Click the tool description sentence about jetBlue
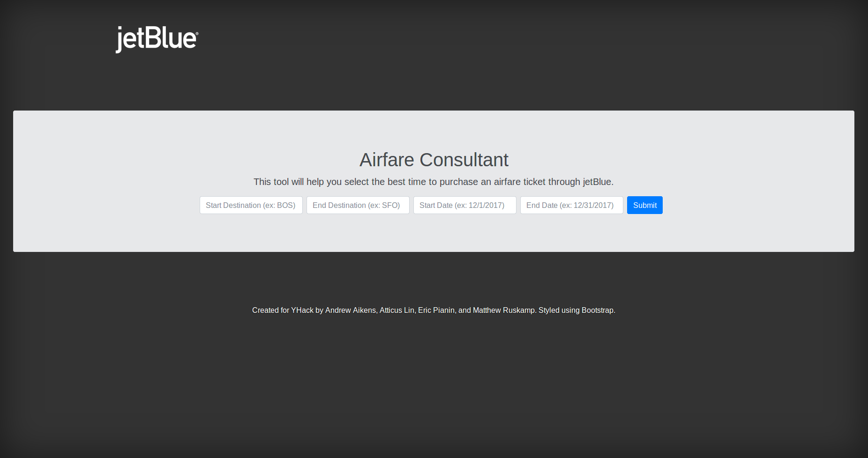This screenshot has width=868, height=458. [x=434, y=182]
